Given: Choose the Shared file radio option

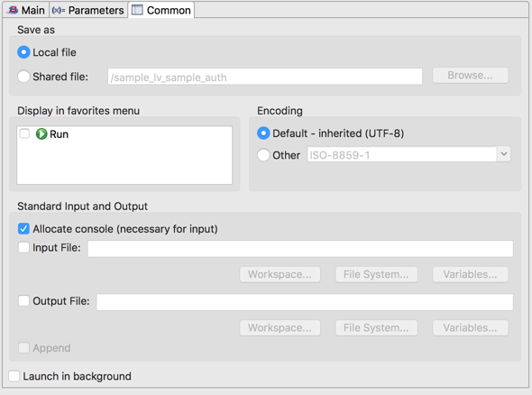Looking at the screenshot, I should (x=23, y=77).
